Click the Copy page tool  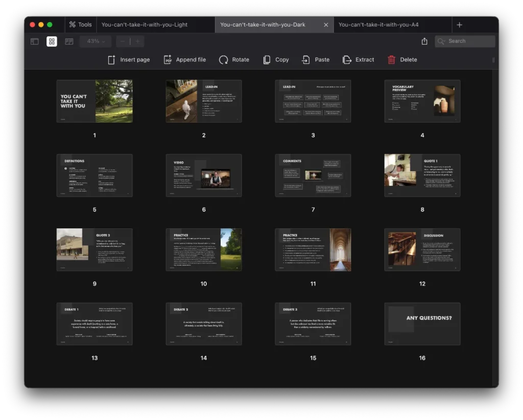pos(276,60)
